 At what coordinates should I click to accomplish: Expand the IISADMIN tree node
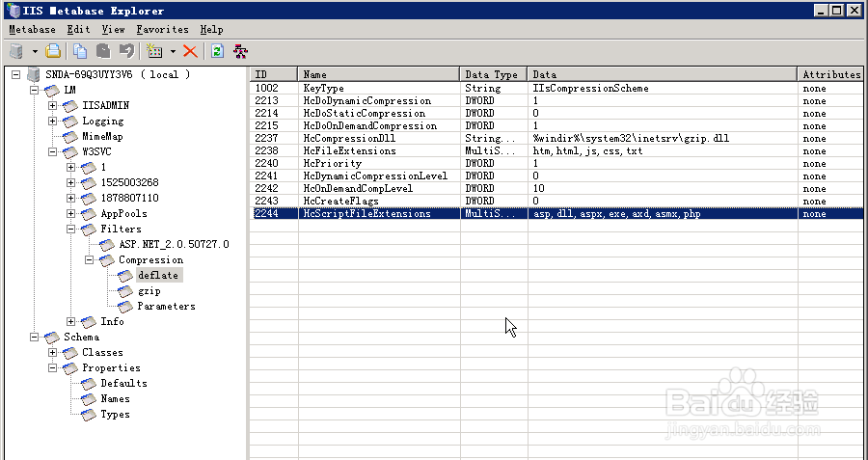tap(53, 105)
